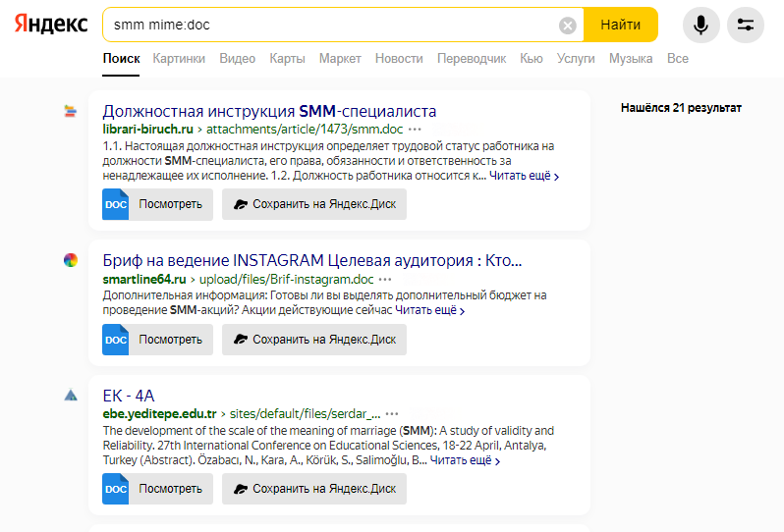
Task: Open three-dot menu beside smartline64.ru URL
Action: tap(385, 279)
